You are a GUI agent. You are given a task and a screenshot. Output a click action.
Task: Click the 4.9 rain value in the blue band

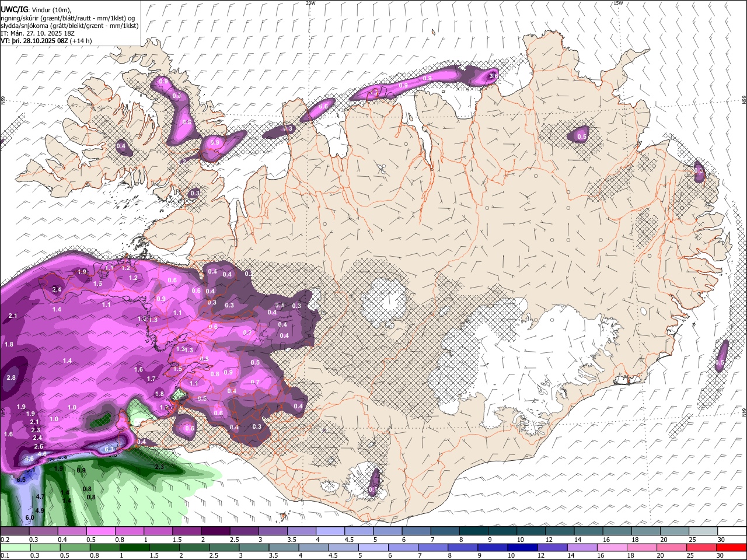tap(40, 510)
